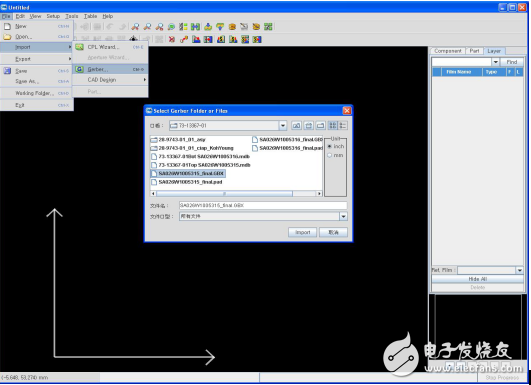
Task: Click the red key-shaped icon in second toolbar row
Action: pyautogui.click(x=184, y=39)
